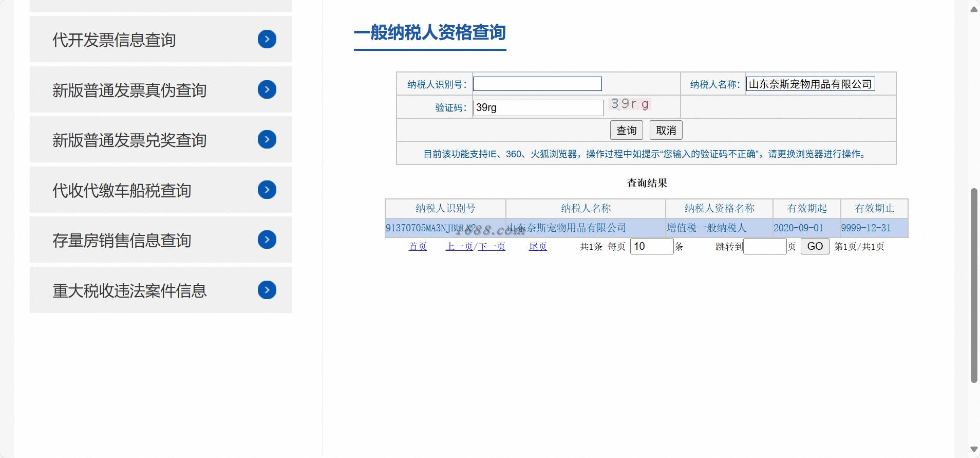This screenshot has height=458, width=980.
Task: Click the 第1页/共1页 page indicator
Action: point(859,247)
